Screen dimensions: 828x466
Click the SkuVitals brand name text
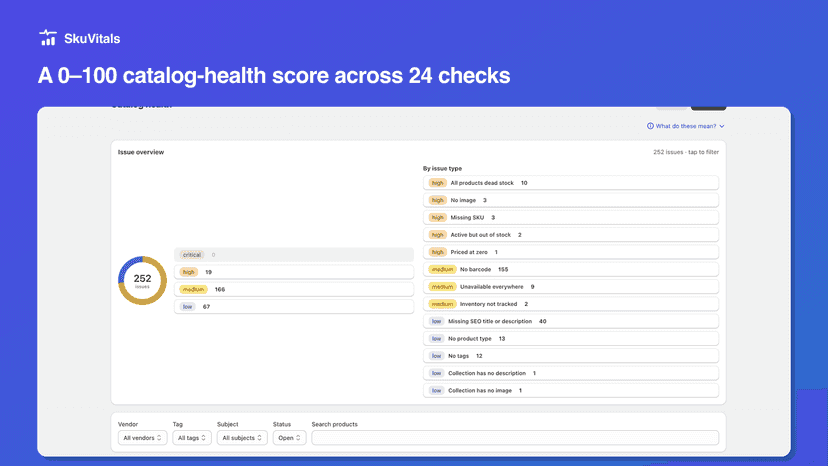92,39
